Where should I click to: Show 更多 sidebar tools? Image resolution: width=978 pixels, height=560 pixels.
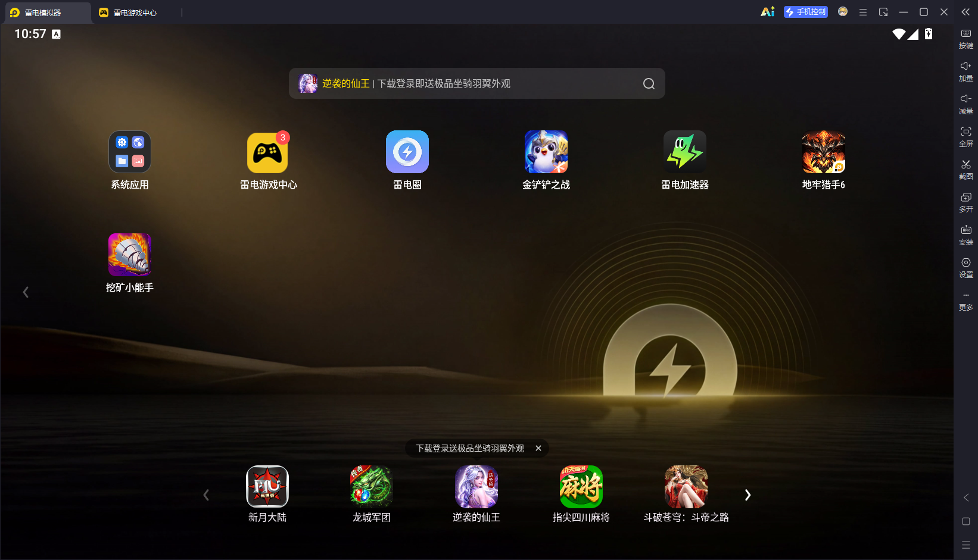966,301
